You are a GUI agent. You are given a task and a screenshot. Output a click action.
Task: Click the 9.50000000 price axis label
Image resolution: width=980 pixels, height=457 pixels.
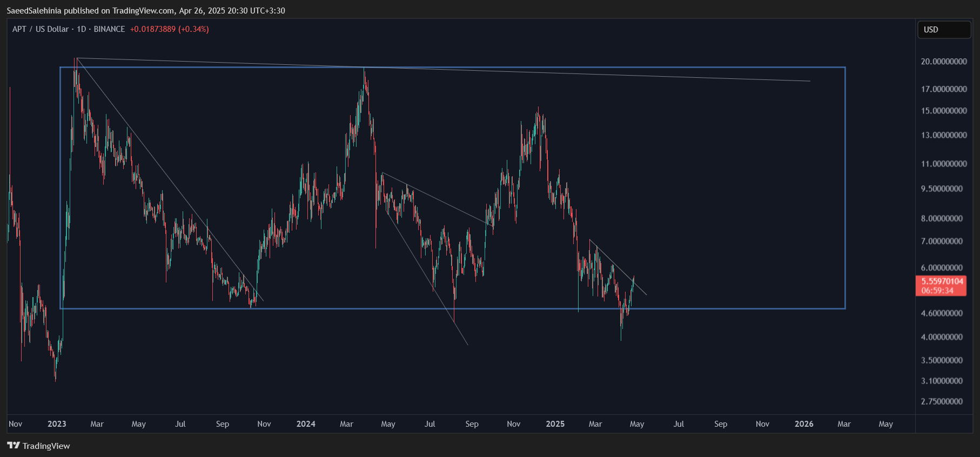point(942,189)
